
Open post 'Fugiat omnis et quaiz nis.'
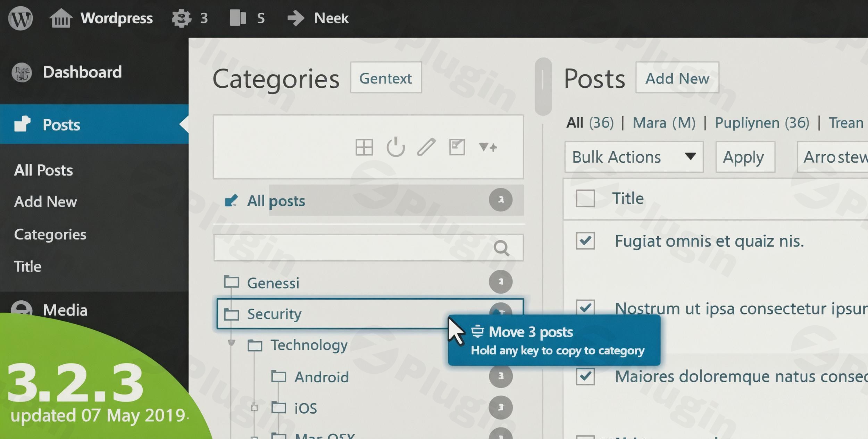click(x=709, y=241)
